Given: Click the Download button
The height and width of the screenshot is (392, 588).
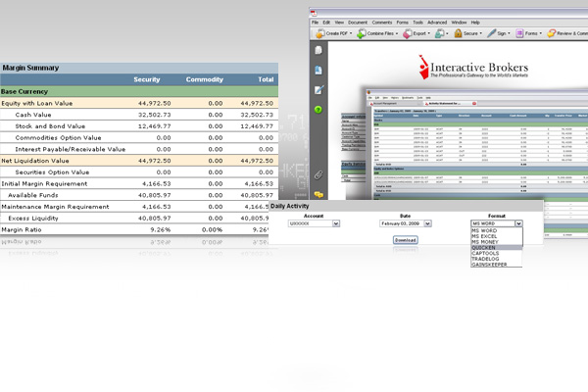Looking at the screenshot, I should 406,240.
